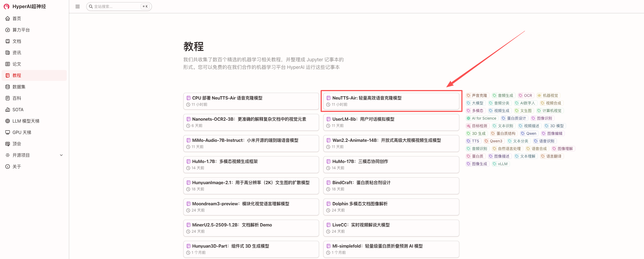Screen dimensions: 644x259
Task: Select the 声音克隆 tag
Action: [477, 95]
